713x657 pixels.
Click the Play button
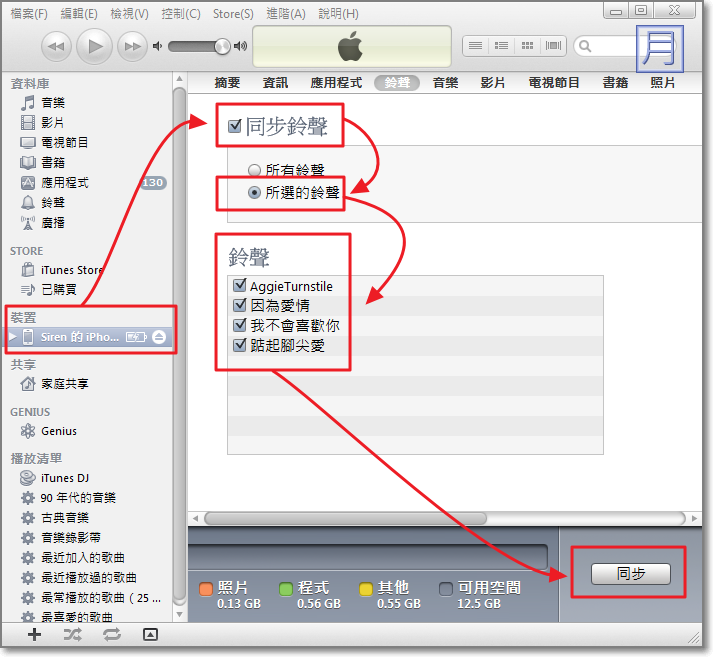tap(94, 46)
